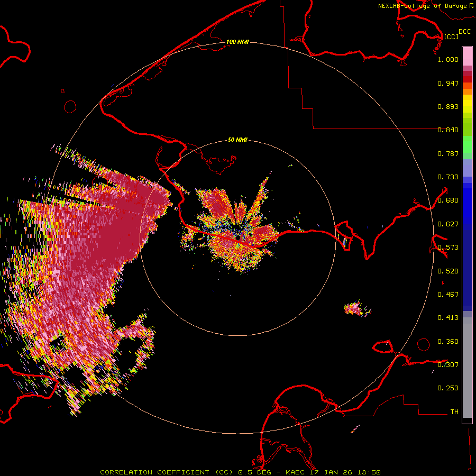Click the 0.947 legend value
The image size is (476, 476).
point(448,83)
